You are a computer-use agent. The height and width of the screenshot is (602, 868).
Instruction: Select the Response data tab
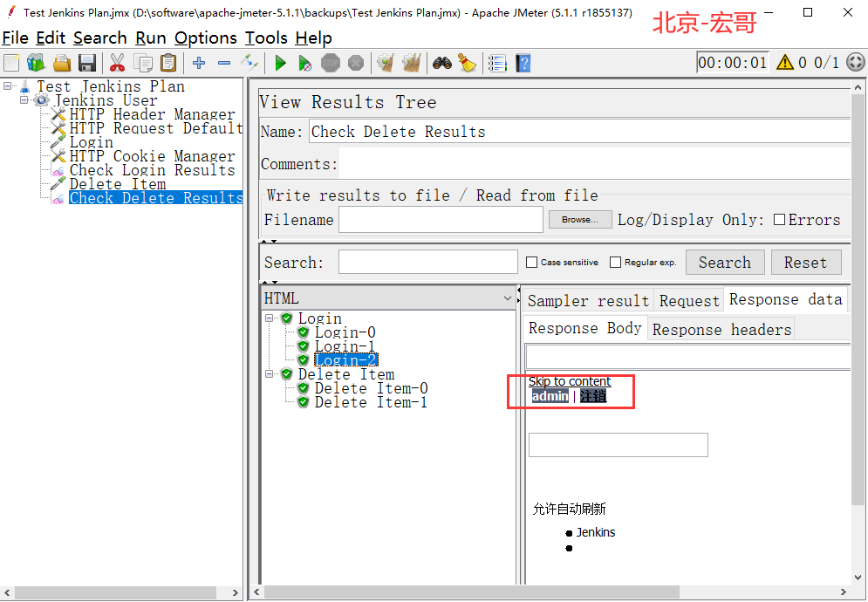coord(785,299)
